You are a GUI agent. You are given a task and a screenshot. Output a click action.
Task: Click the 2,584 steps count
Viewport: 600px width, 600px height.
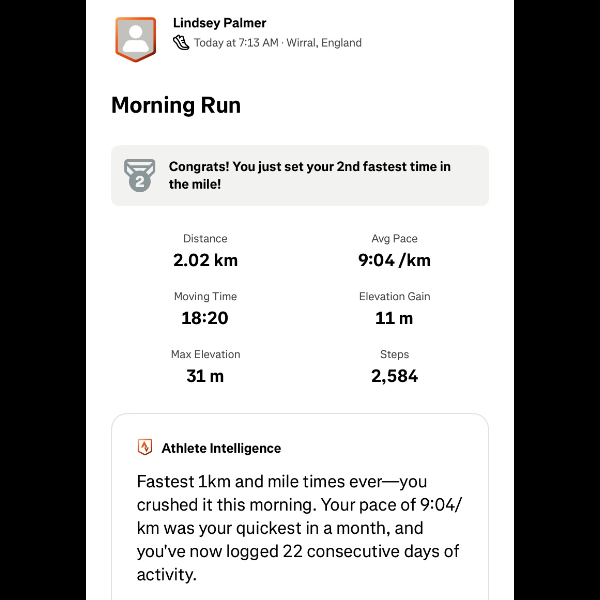coord(394,376)
